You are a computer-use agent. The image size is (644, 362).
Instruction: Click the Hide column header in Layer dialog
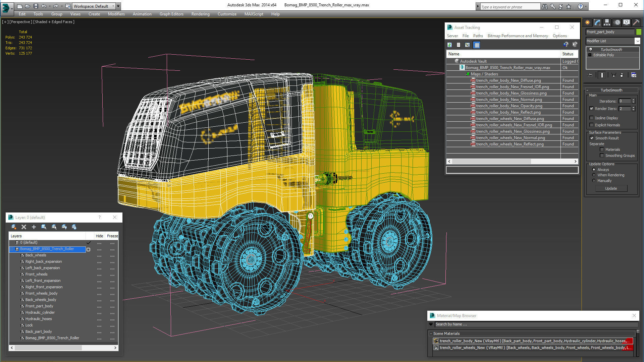pos(99,236)
